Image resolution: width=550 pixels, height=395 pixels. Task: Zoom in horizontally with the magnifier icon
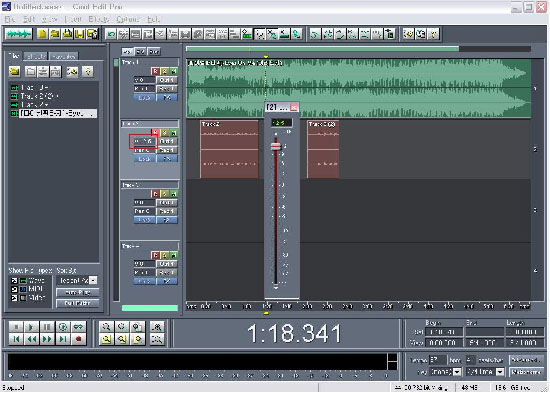click(x=106, y=327)
